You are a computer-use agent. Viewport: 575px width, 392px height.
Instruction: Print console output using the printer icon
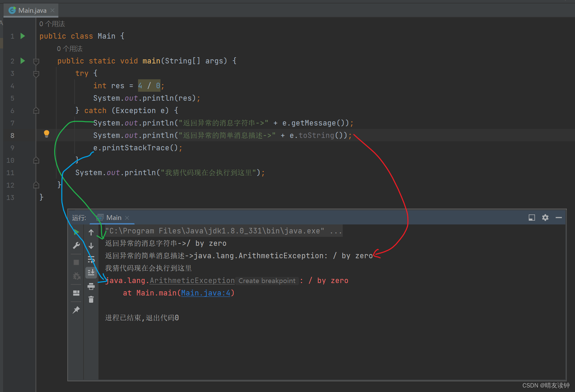click(91, 286)
